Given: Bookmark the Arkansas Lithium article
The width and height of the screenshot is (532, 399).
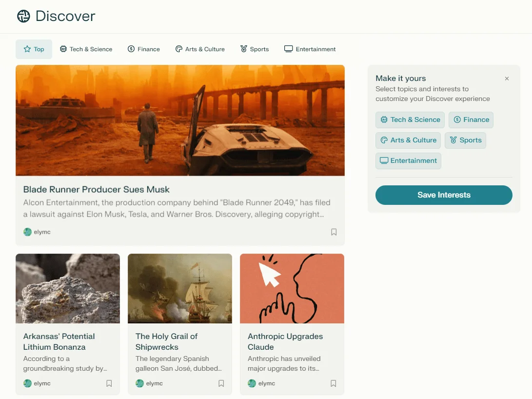Looking at the screenshot, I should tap(109, 383).
